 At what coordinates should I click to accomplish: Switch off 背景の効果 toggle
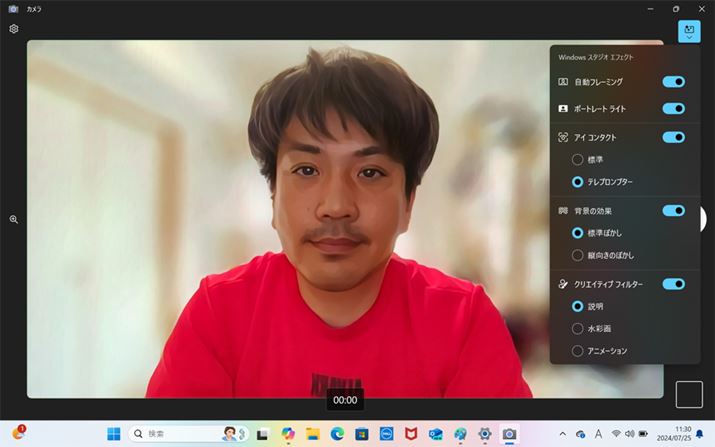coord(673,211)
